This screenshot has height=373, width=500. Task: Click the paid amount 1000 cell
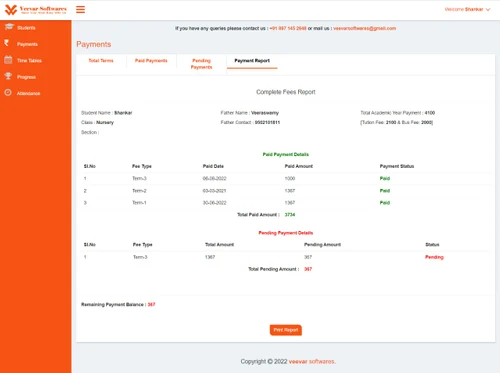[x=290, y=178]
